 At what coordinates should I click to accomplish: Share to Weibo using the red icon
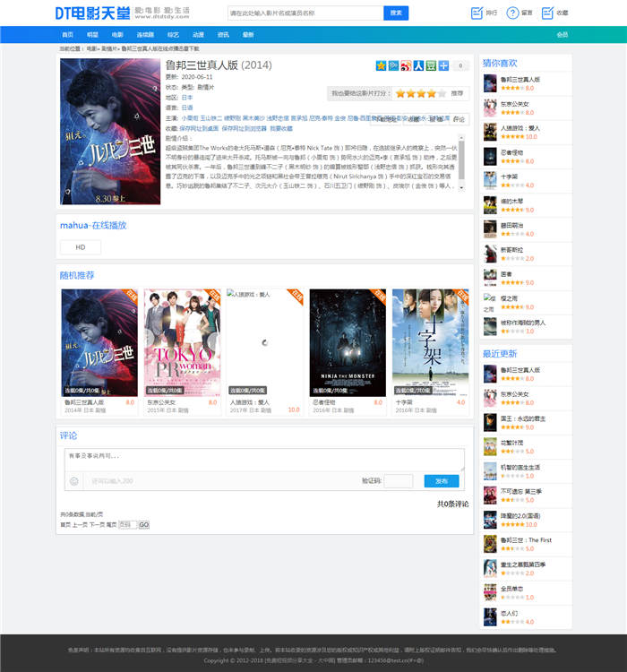click(x=406, y=65)
